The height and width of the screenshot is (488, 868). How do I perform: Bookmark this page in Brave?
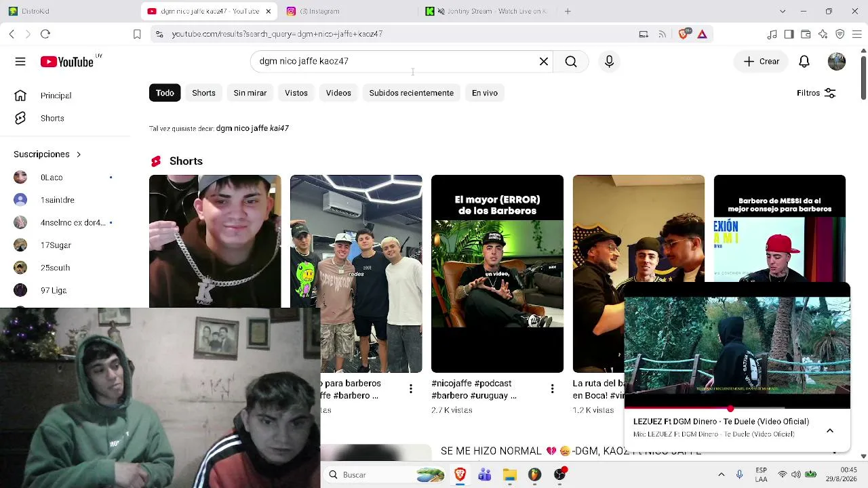pyautogui.click(x=137, y=34)
